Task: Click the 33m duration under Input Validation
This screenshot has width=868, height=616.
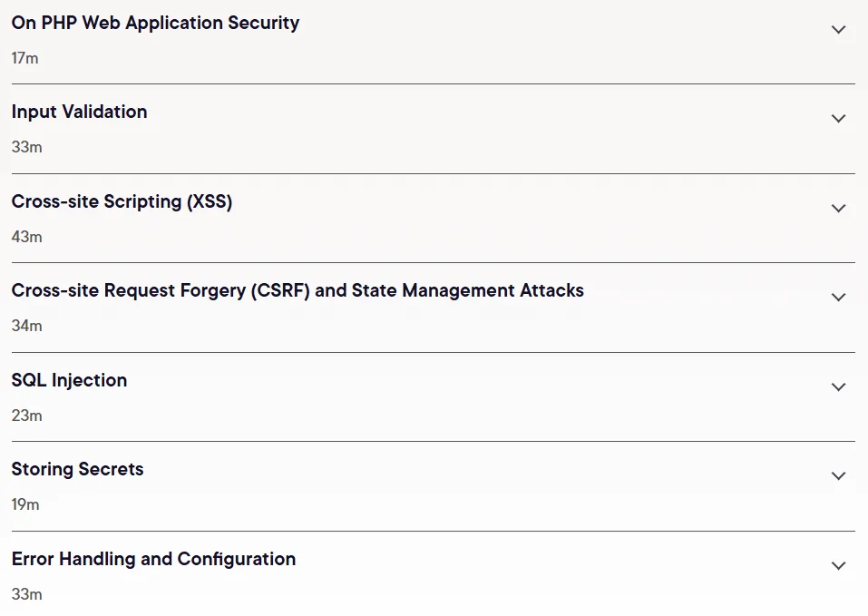Action: [26, 147]
